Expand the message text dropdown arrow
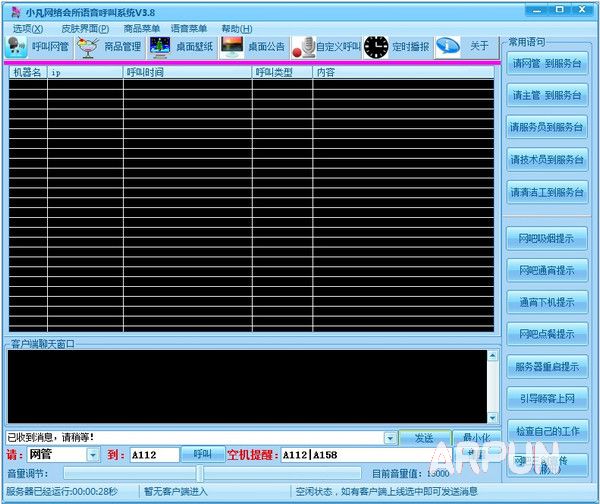The width and height of the screenshot is (600, 504). pos(389,438)
